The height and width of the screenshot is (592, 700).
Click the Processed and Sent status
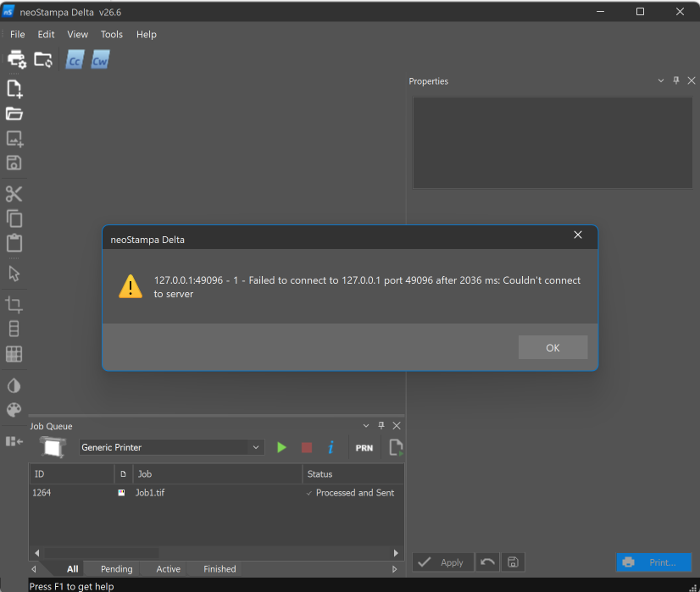coord(355,493)
